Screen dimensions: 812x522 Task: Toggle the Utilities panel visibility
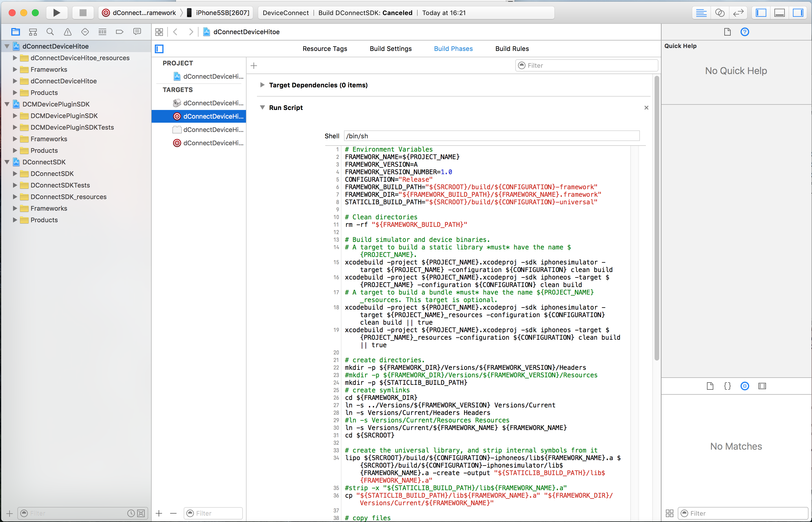pos(798,13)
